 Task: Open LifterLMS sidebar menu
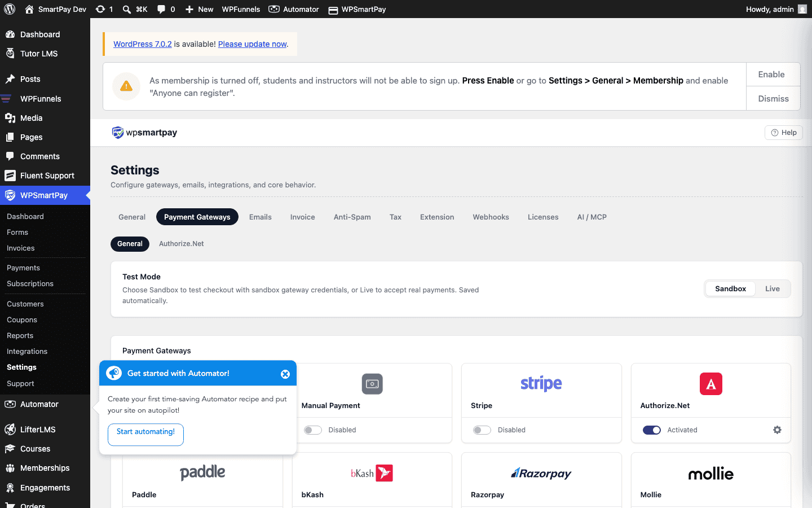pos(45,430)
